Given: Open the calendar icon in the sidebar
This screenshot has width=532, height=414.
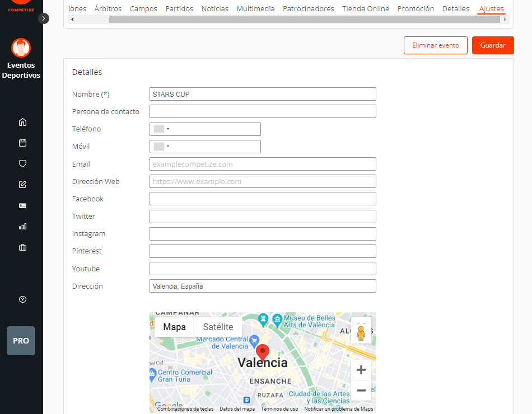Looking at the screenshot, I should click(x=22, y=143).
